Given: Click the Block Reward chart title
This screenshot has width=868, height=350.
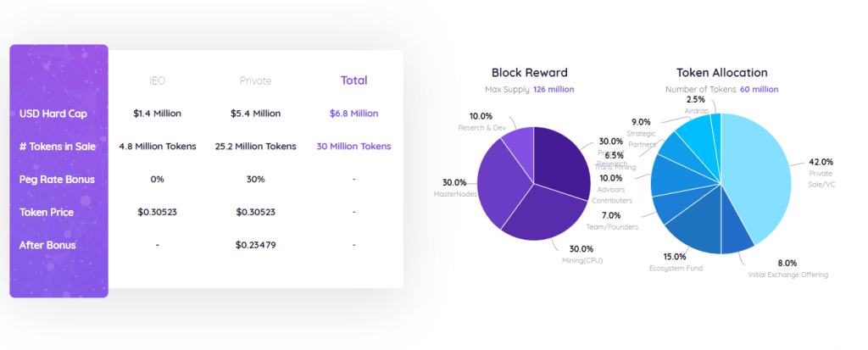Looking at the screenshot, I should click(530, 73).
